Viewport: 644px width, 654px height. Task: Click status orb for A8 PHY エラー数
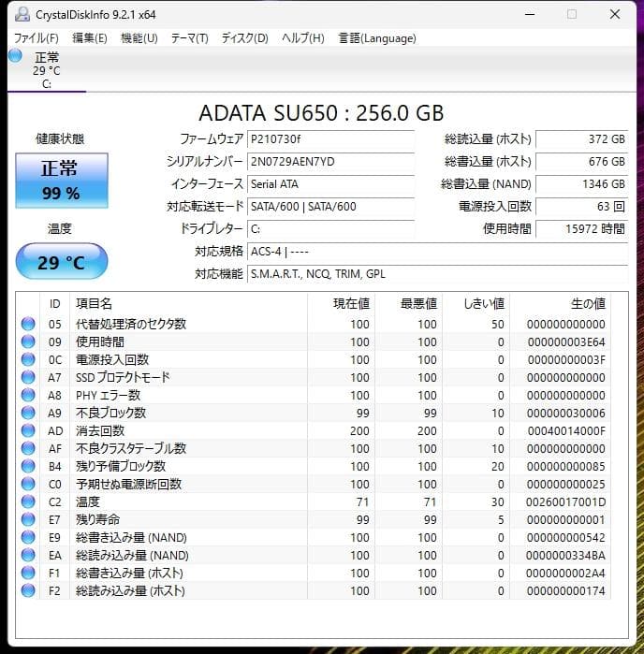(x=28, y=395)
